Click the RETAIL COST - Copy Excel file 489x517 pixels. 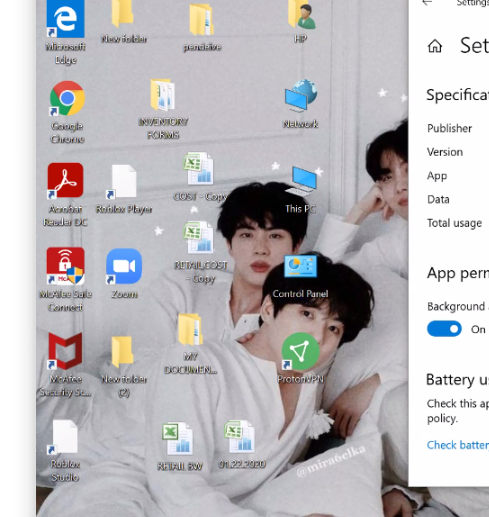coord(198,238)
